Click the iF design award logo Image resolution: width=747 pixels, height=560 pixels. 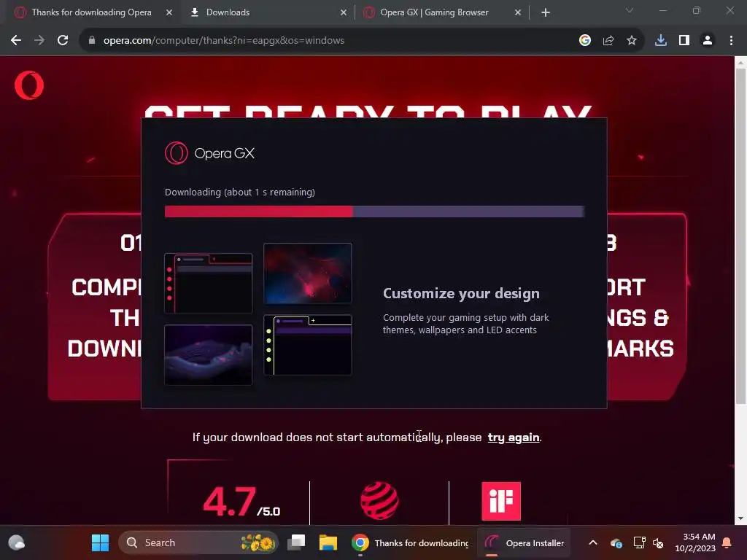pos(501,501)
